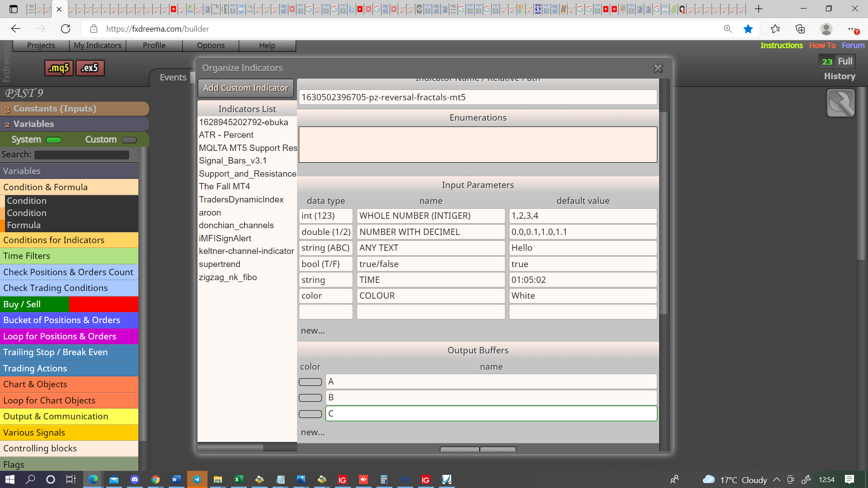Pick color for output buffer C
Viewport: 868px width, 488px height.
tap(310, 414)
